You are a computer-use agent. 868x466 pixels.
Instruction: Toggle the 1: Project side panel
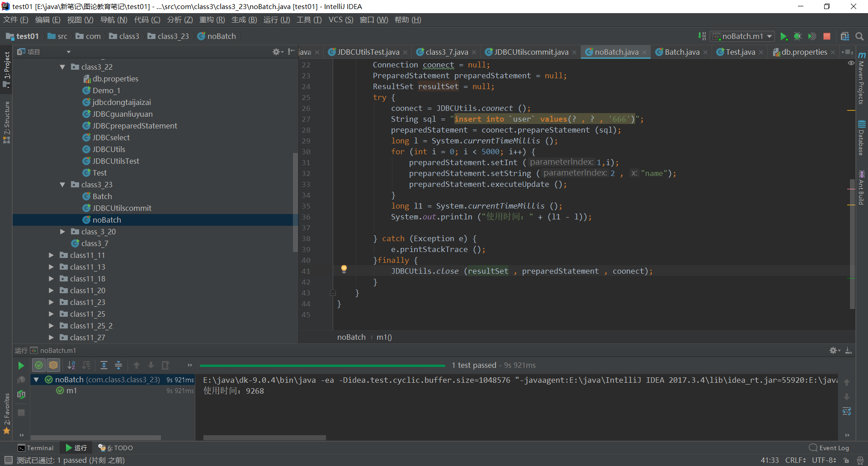[6, 69]
